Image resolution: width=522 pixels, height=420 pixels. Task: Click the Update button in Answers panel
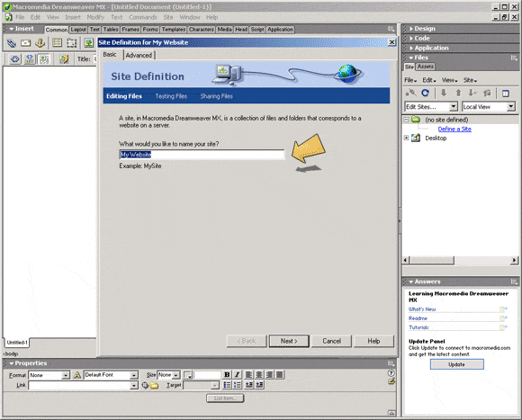457,364
